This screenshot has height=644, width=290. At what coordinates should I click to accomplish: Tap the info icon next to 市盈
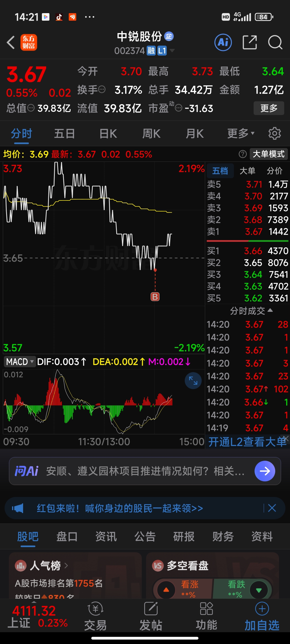point(179,108)
